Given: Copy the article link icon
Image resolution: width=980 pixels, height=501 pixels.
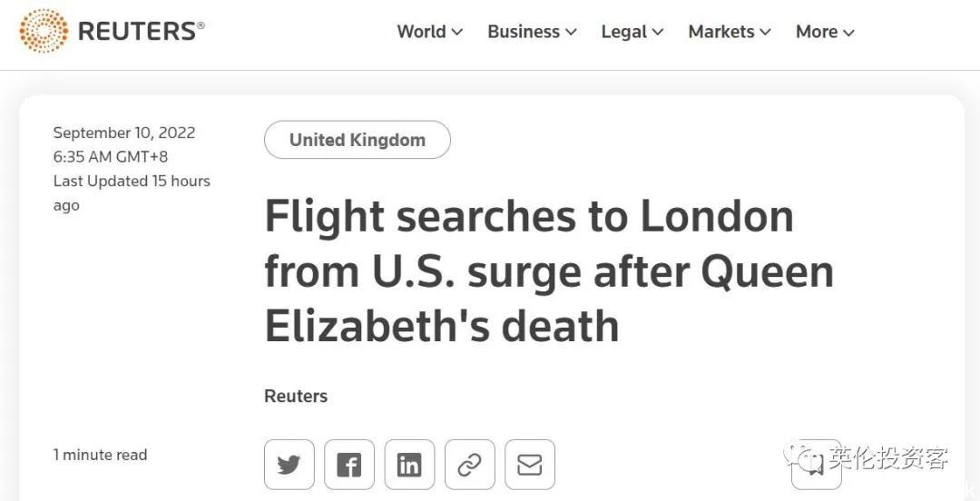Looking at the screenshot, I should [x=469, y=465].
